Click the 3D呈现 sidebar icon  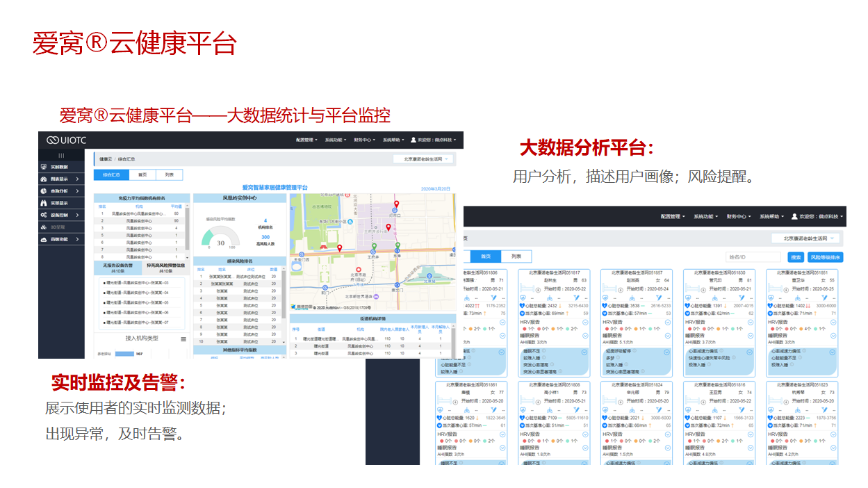44,227
